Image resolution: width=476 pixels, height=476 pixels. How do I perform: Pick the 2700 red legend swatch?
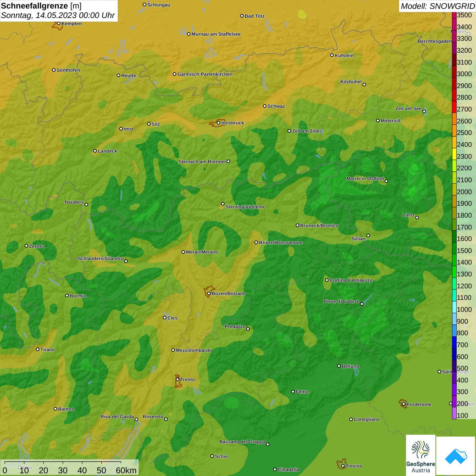[454, 107]
